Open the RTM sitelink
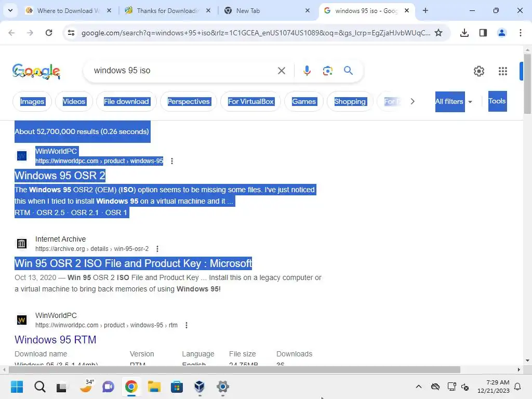This screenshot has width=532, height=399. coord(22,212)
